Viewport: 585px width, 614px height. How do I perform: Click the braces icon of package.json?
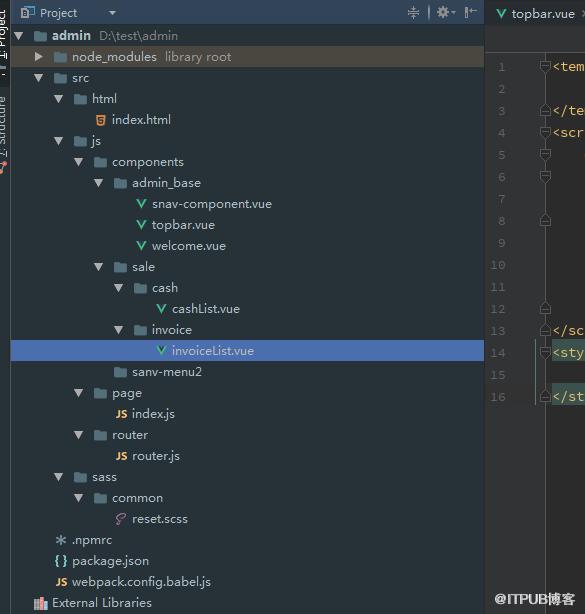coord(61,561)
